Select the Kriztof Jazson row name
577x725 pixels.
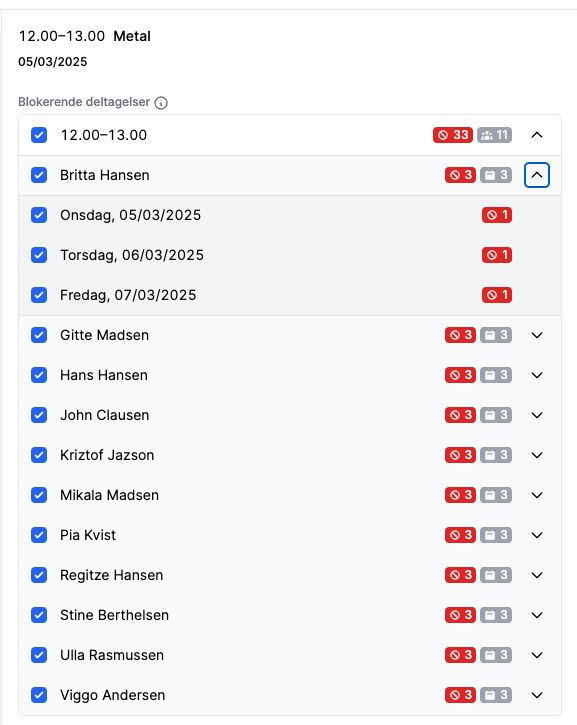click(x=107, y=455)
